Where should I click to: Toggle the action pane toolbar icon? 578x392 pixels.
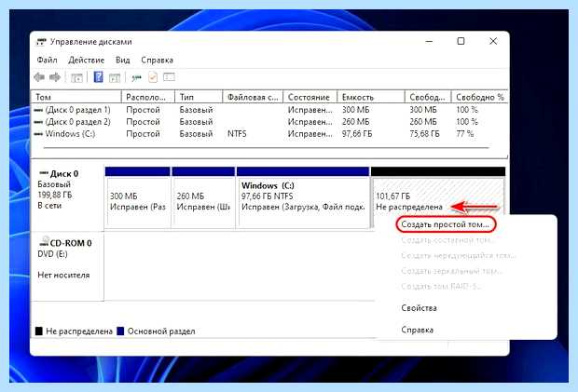(x=115, y=77)
